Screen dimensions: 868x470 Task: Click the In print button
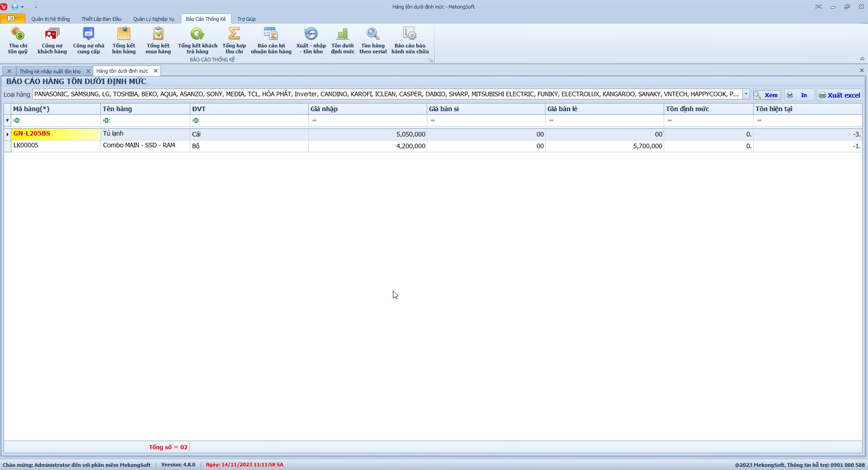(798, 95)
